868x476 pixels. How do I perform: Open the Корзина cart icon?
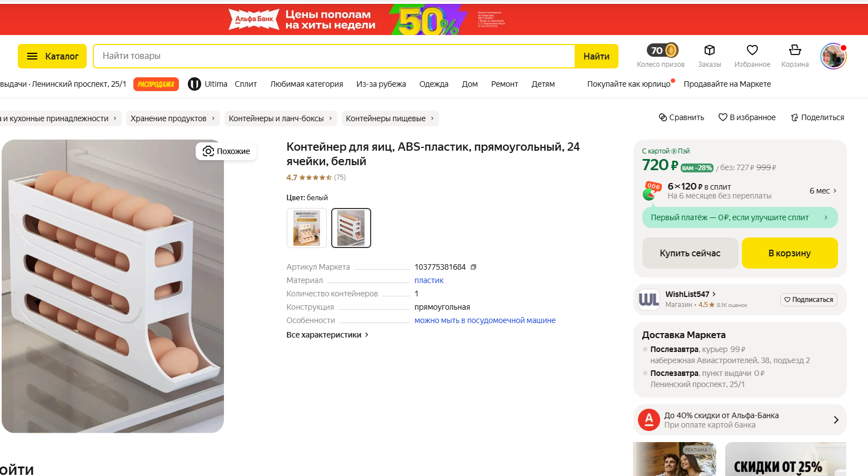pyautogui.click(x=795, y=51)
